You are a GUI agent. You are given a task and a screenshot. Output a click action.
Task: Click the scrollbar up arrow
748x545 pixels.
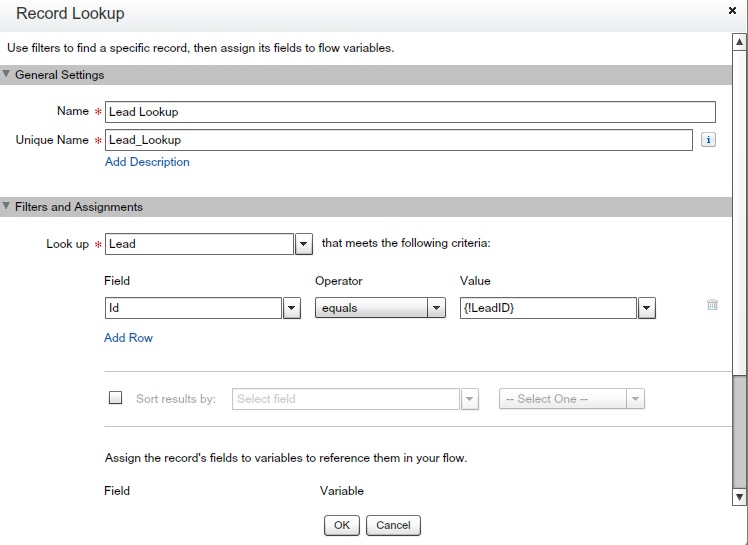click(x=740, y=42)
